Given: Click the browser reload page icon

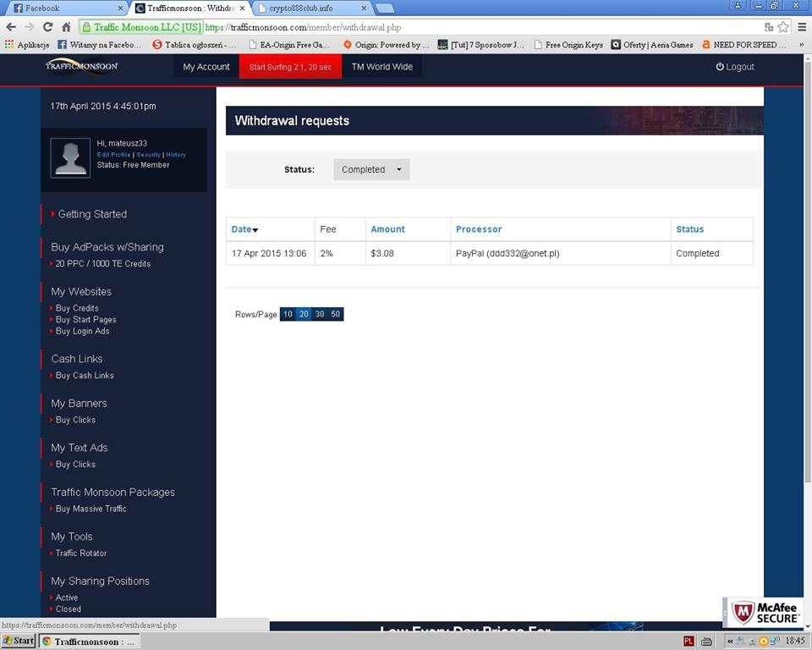Looking at the screenshot, I should tap(47, 27).
